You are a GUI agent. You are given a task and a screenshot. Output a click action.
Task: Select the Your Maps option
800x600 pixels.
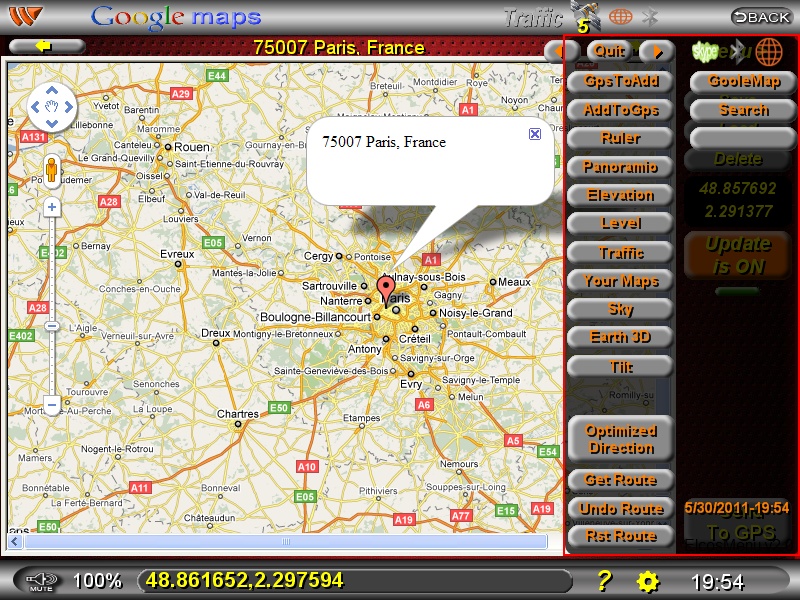point(621,281)
